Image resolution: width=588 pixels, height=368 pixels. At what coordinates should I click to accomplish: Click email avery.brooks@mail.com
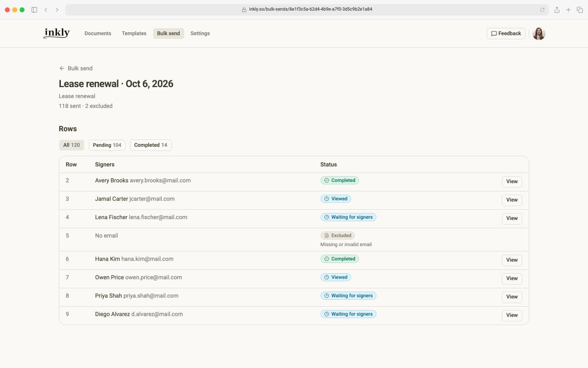pyautogui.click(x=160, y=180)
